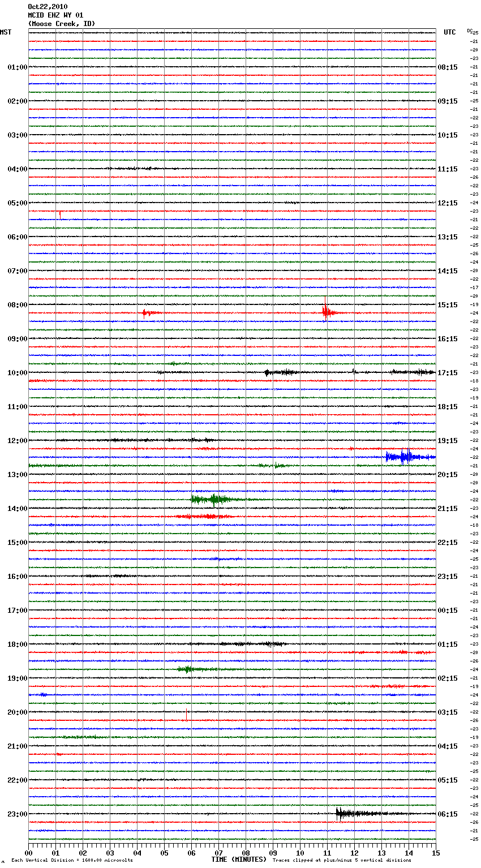Click the 00 minute axis tick label
481x868 pixels.
28,853
